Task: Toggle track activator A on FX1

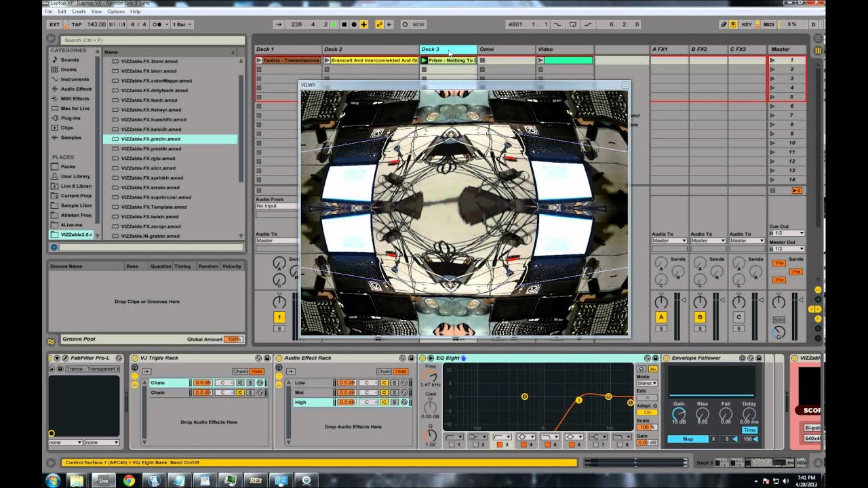Action: 661,317
